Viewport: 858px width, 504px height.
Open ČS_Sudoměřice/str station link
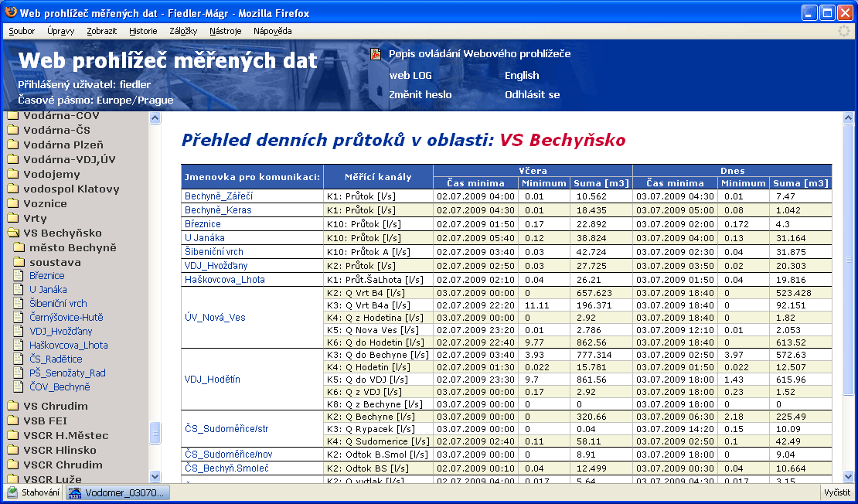(x=226, y=429)
